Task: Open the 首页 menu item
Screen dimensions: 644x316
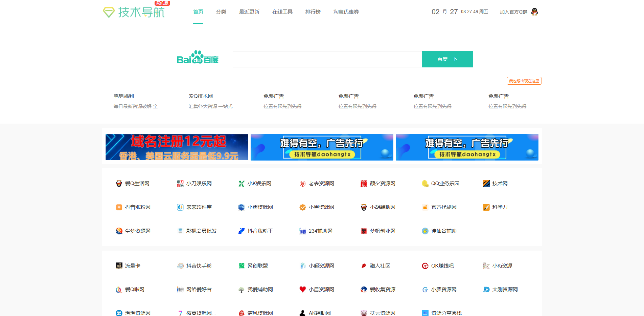Action: 198,12
